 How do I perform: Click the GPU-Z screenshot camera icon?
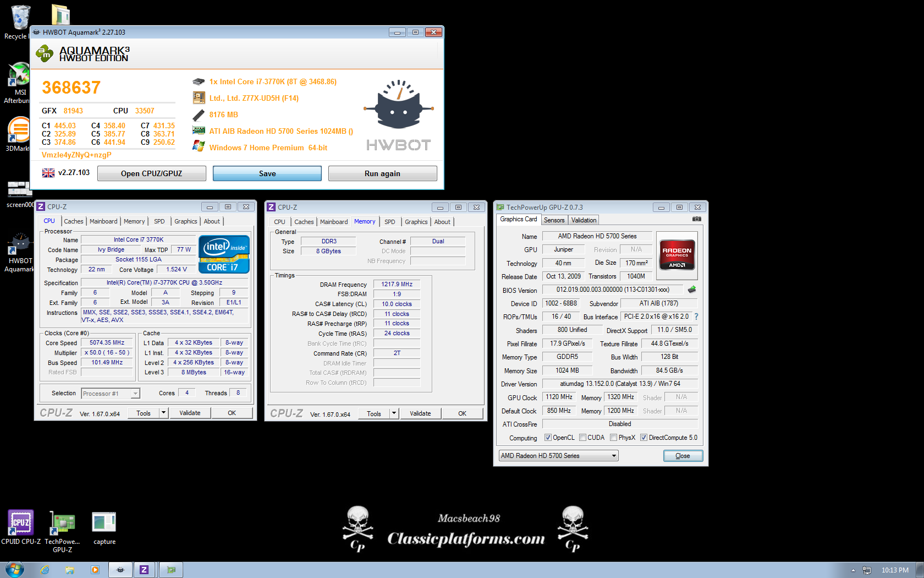[x=696, y=219]
